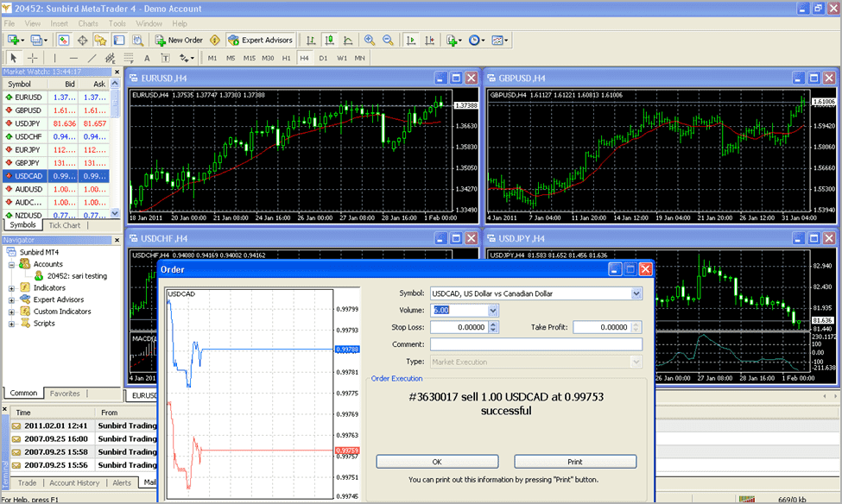This screenshot has height=504, width=842.
Task: Toggle the chart Auto Scroll button
Action: [x=410, y=40]
